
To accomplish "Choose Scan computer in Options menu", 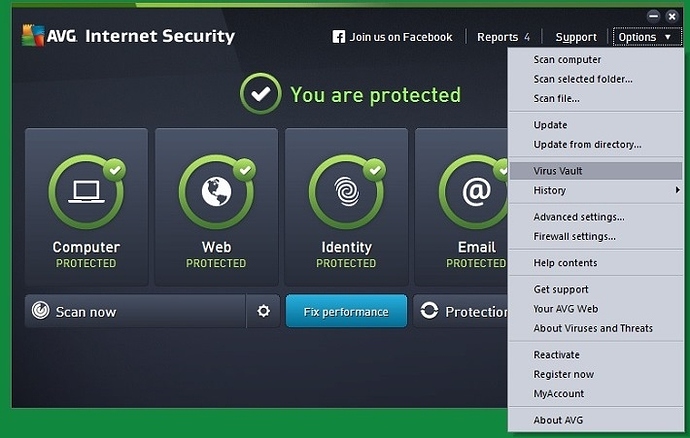I will tap(567, 60).
